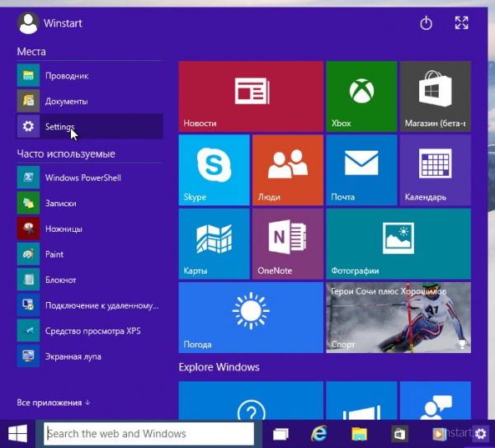Open Проводник file explorer entry

click(x=89, y=76)
